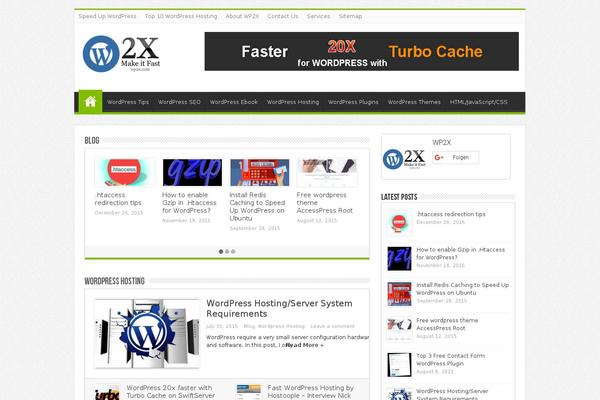Image resolution: width=600 pixels, height=400 pixels.
Task: Open Top 10 WordPress Hosting top link
Action: click(181, 16)
